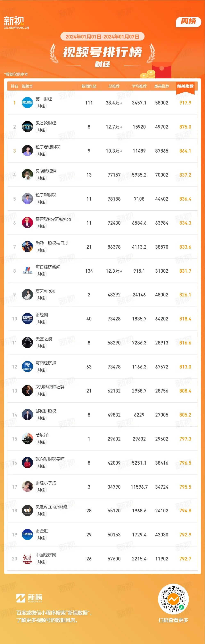
Task: Click the 新榜 logo at the bottom
Action: point(29,598)
